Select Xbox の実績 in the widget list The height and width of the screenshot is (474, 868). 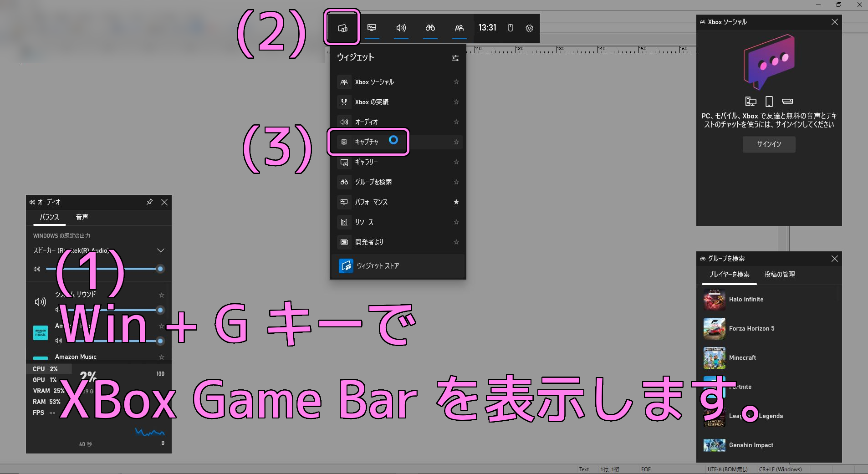coord(398,102)
